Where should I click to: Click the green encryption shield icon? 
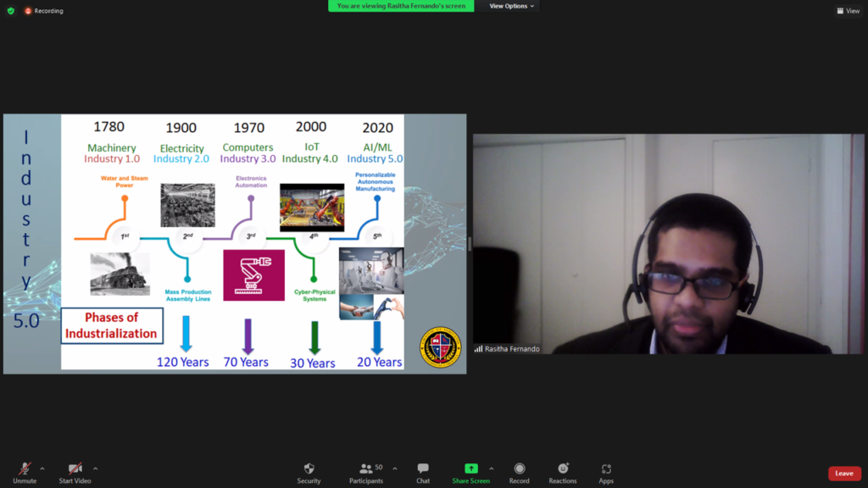[11, 11]
